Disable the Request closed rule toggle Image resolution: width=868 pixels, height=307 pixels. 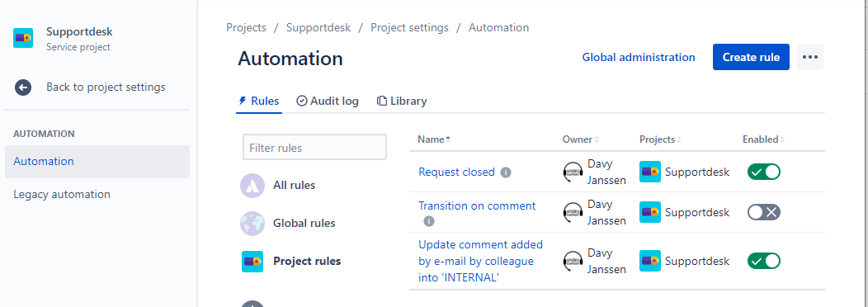click(763, 172)
